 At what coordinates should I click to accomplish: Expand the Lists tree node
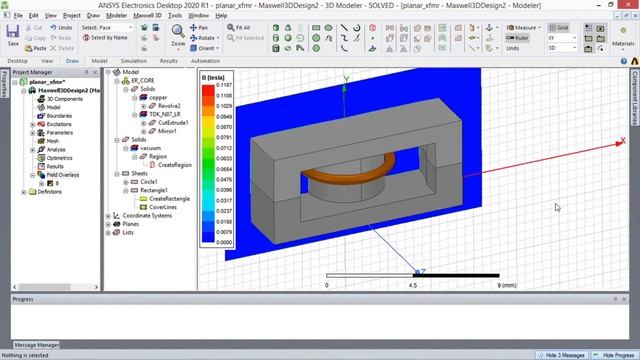click(108, 233)
